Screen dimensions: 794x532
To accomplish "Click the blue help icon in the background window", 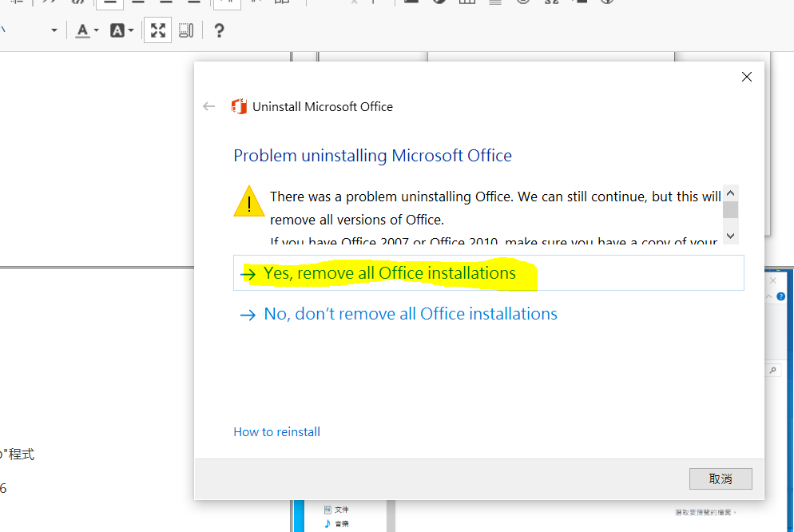I will point(781,296).
